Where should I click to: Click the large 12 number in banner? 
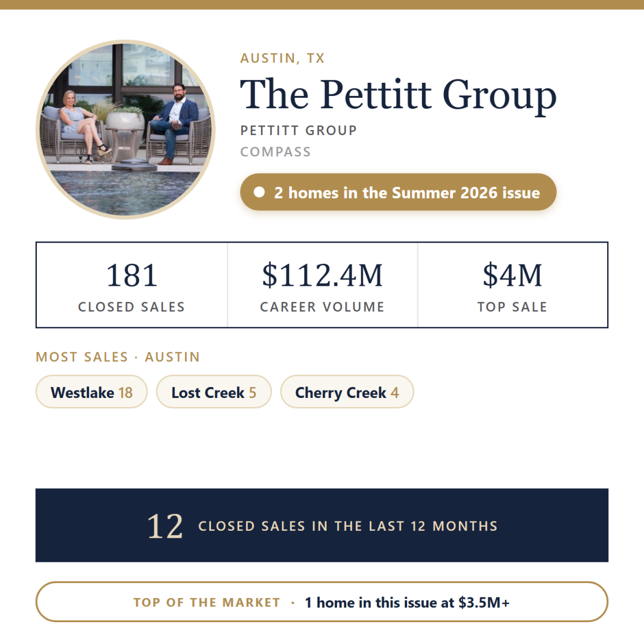point(165,526)
